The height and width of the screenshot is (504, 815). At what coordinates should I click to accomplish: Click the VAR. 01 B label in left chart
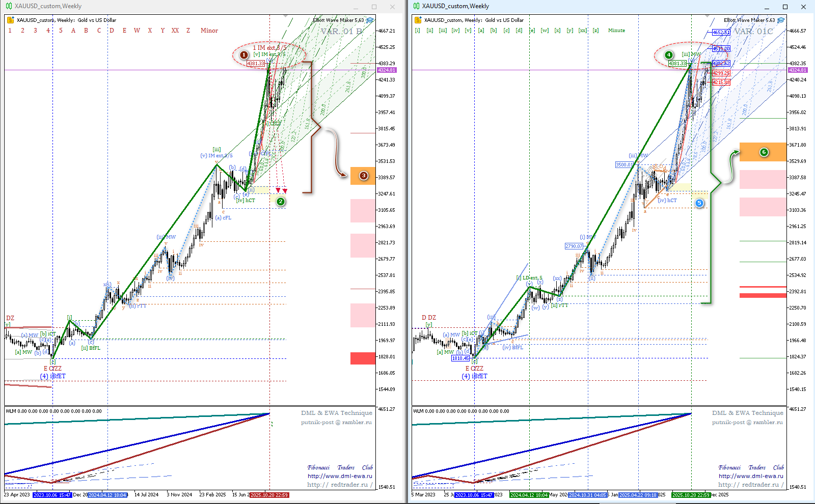coord(341,32)
